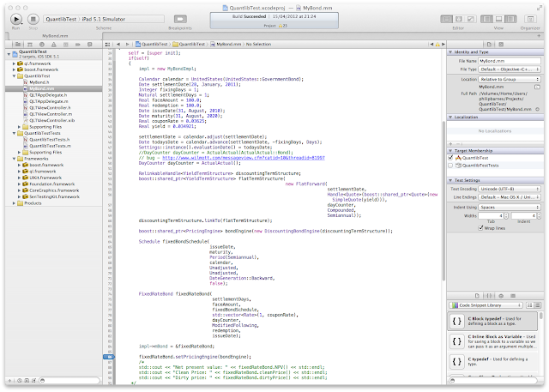Select MyBond.h in the navigator
549x392 pixels.
(39, 82)
